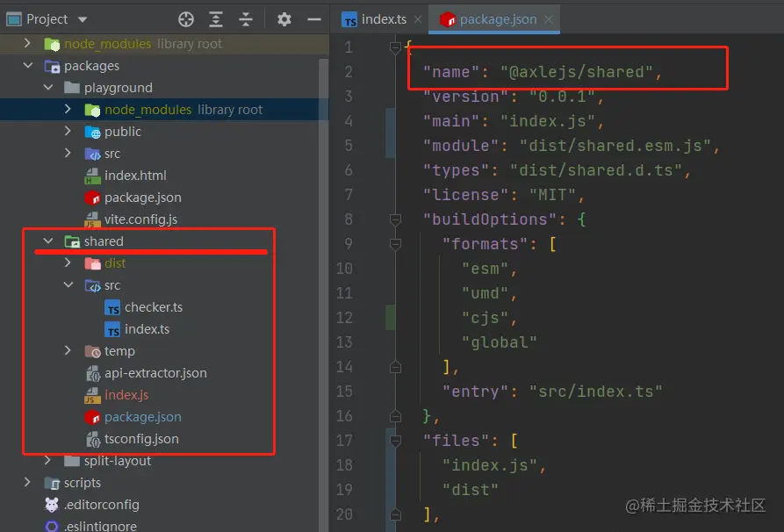Viewport: 784px width, 532px height.
Task: Click the shared module folder icon
Action: coord(73,241)
